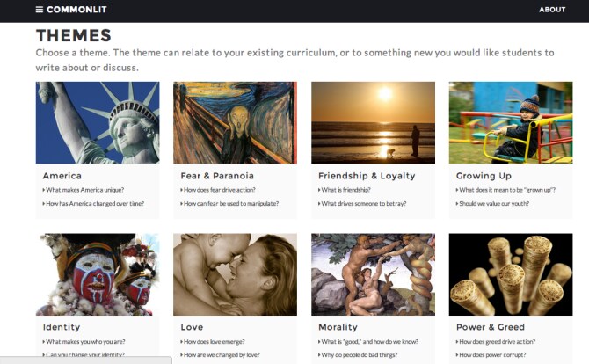Click "How can fear be used to manipulate?"
Image resolution: width=589 pixels, height=364 pixels.
click(x=231, y=204)
